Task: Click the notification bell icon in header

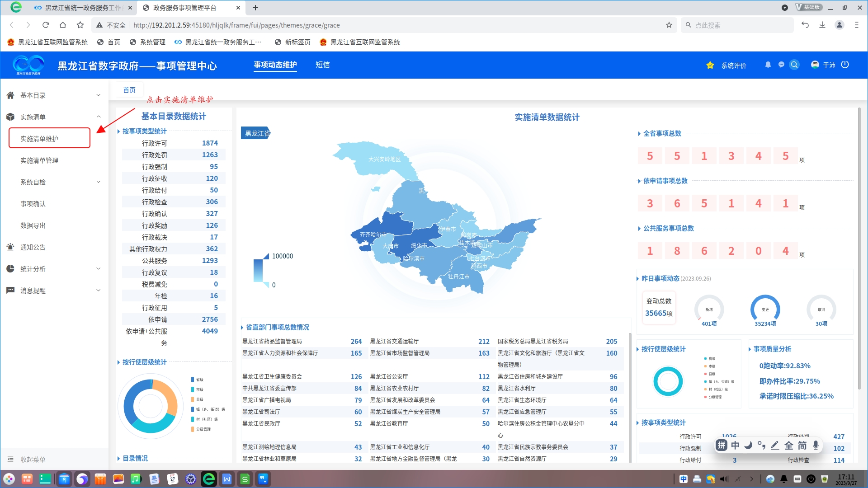Action: pos(768,65)
